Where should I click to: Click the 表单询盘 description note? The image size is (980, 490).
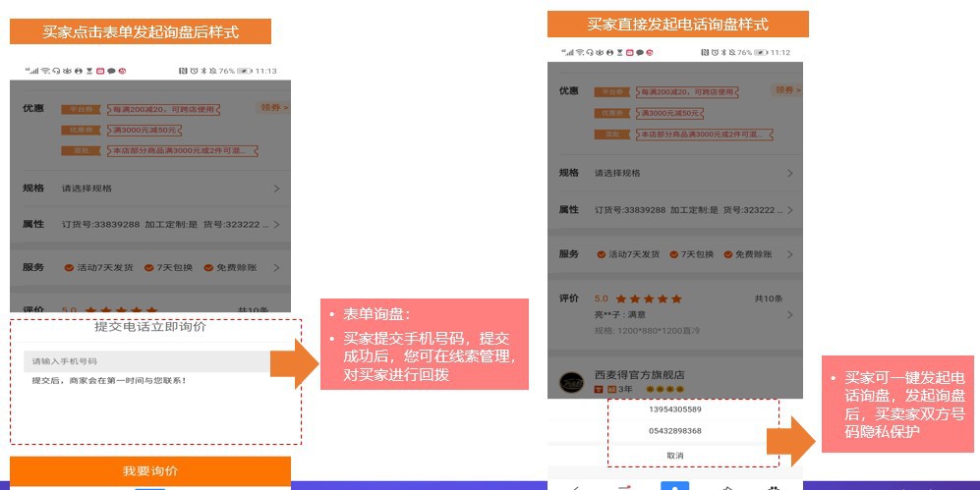425,344
